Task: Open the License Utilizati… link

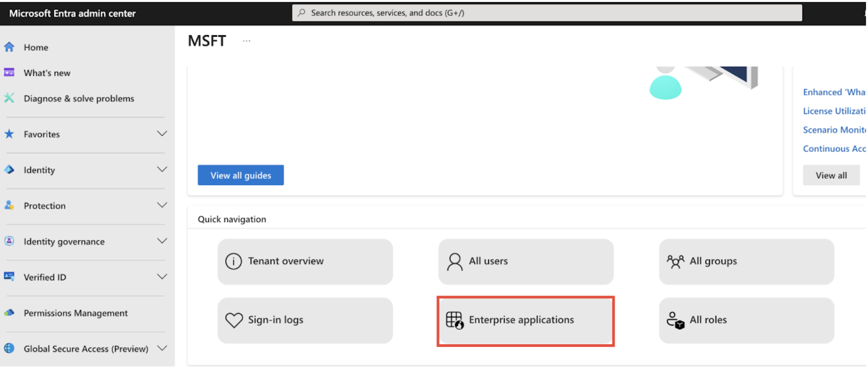Action: coord(834,111)
